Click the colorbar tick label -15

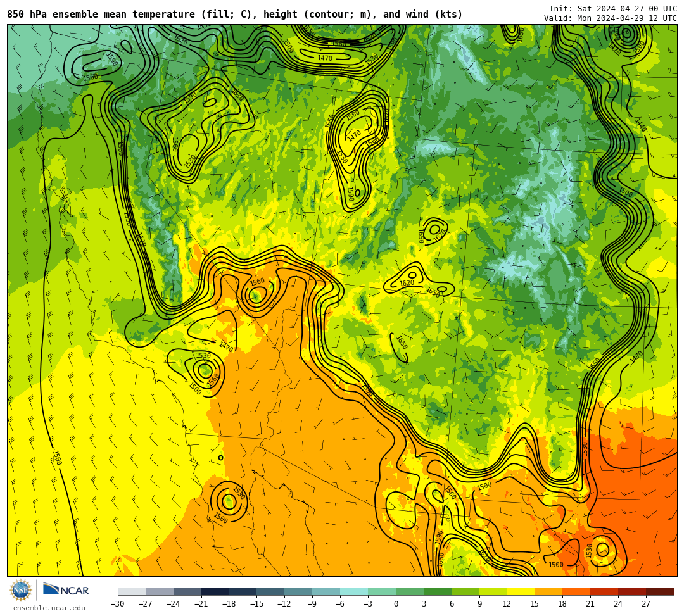click(257, 604)
